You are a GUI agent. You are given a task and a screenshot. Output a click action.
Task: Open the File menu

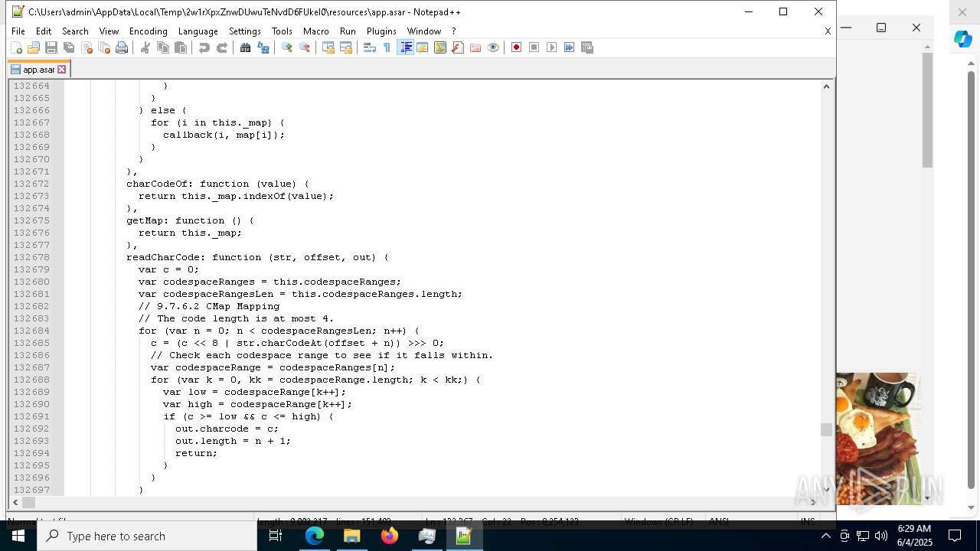tap(18, 31)
